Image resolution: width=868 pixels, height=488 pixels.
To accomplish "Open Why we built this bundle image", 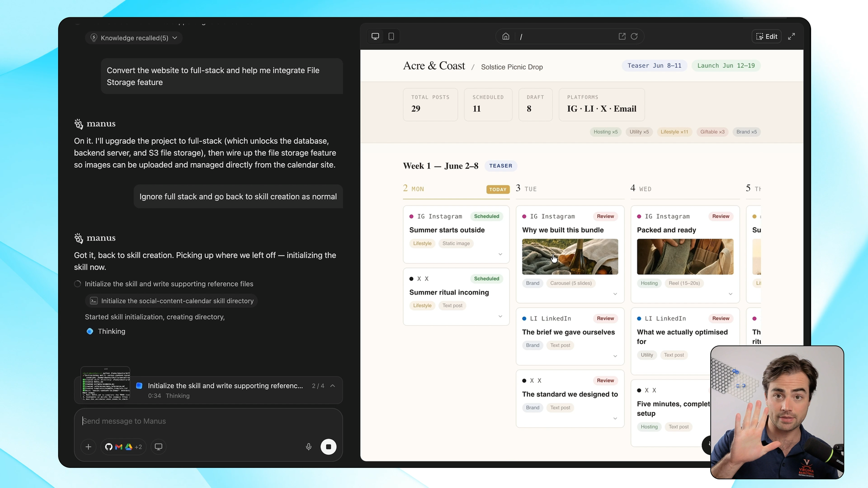I will coord(570,256).
